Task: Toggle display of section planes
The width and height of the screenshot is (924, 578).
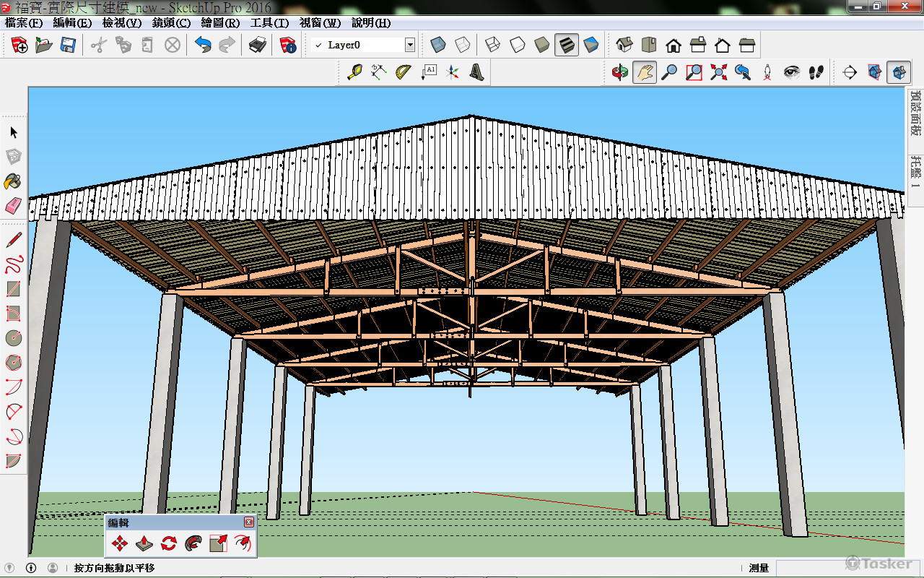Action: coord(874,72)
